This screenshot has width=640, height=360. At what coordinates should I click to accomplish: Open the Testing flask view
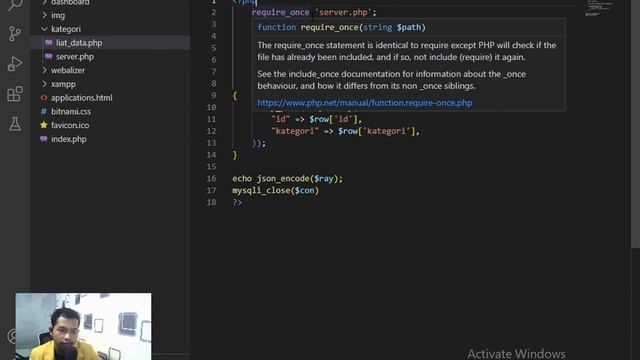click(x=15, y=124)
